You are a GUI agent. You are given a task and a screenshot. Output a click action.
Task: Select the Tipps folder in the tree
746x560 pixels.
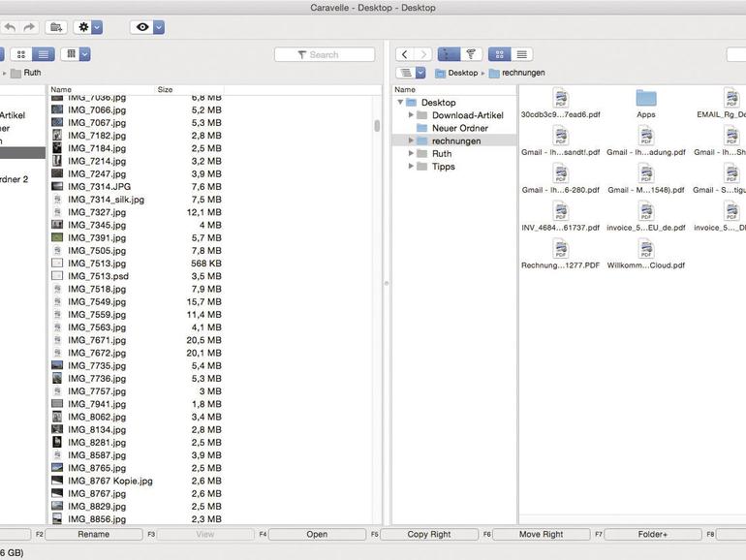(x=443, y=167)
